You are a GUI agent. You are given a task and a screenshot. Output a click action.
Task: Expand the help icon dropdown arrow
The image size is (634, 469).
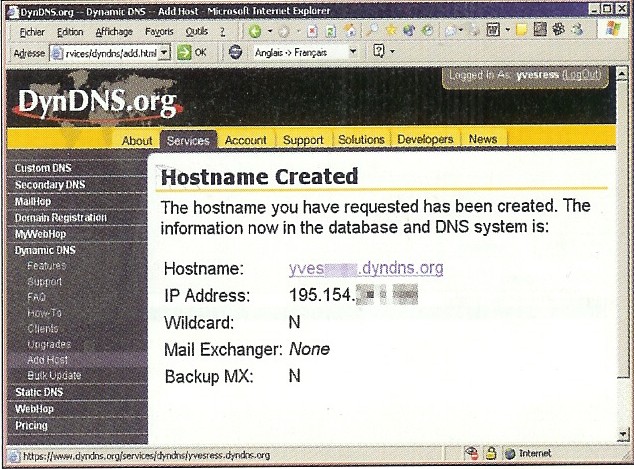tap(392, 51)
